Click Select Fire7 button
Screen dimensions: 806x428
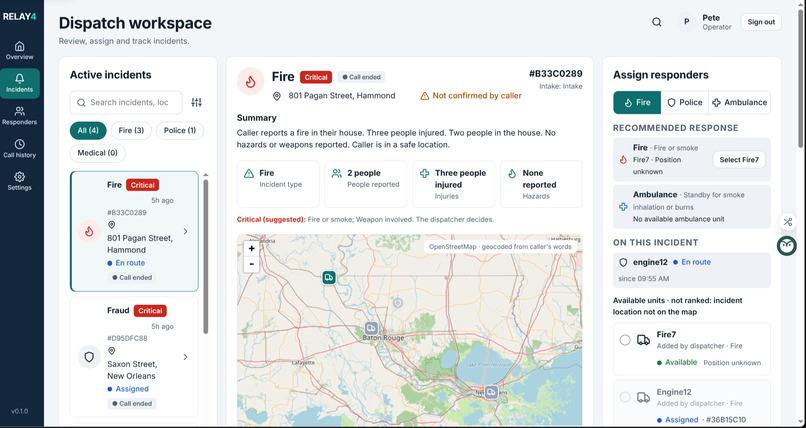point(739,160)
